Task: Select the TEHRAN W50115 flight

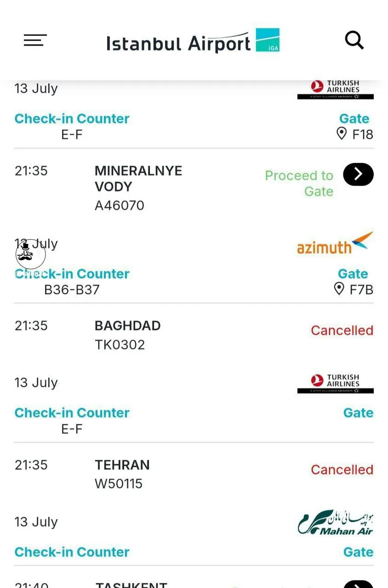Action: coord(122,474)
